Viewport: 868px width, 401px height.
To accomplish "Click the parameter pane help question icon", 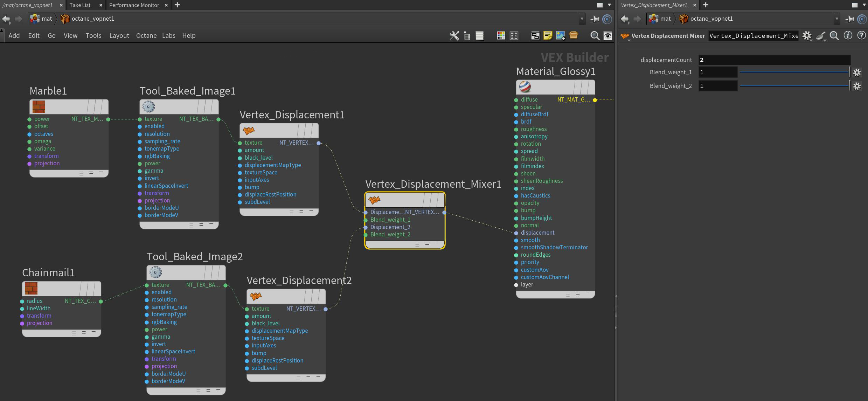I will (861, 36).
